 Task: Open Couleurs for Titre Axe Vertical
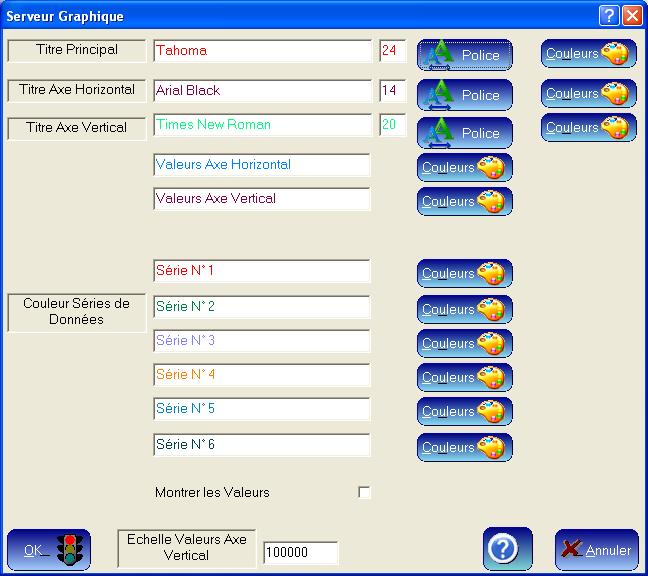click(588, 128)
